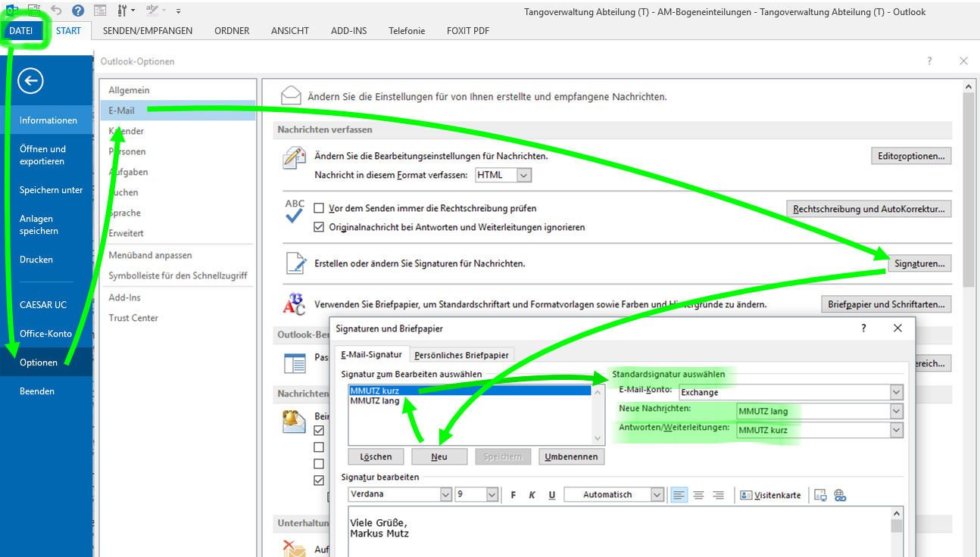Expand the E-Mail-Konto Exchange dropdown
Screen dimensions: 980x557
[x=897, y=392]
